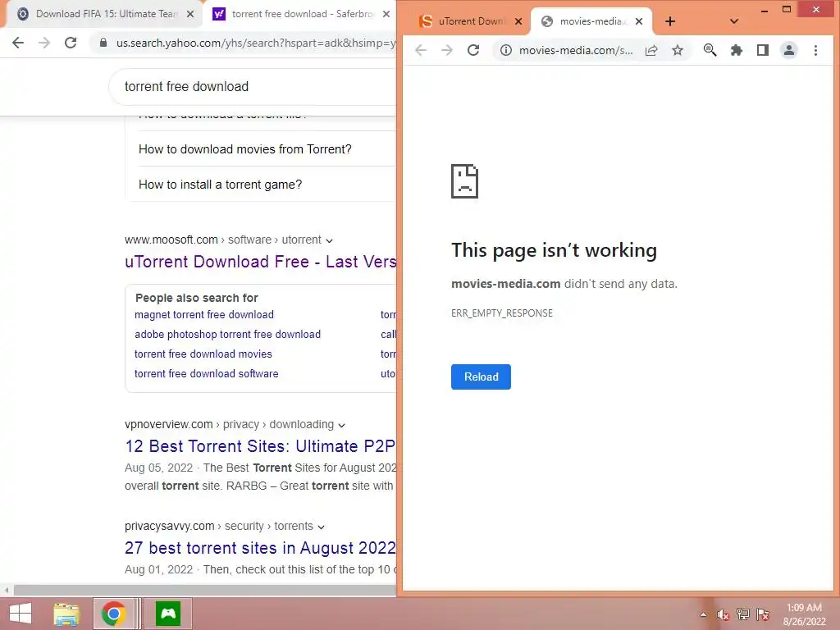View site information for movies-media.com
Image resolution: width=840 pixels, height=630 pixels.
coord(505,50)
